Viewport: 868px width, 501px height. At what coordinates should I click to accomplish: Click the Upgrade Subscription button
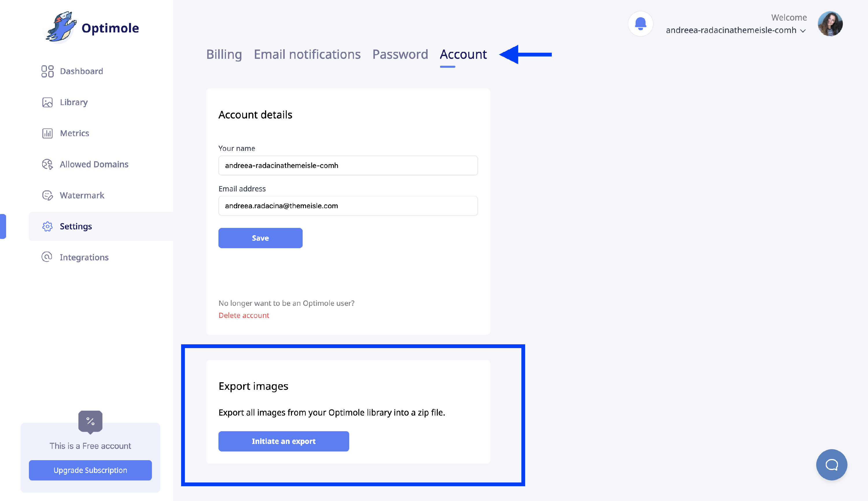(90, 470)
